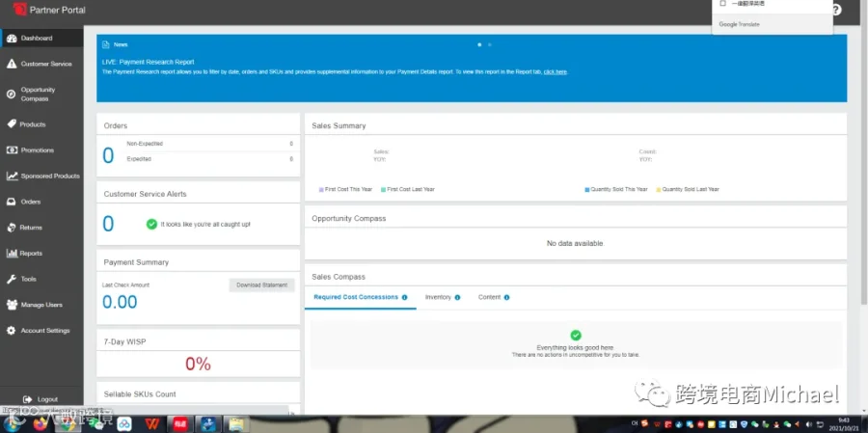Click 'Everything looks good here' message
Screen dimensions: 868x433
575,348
